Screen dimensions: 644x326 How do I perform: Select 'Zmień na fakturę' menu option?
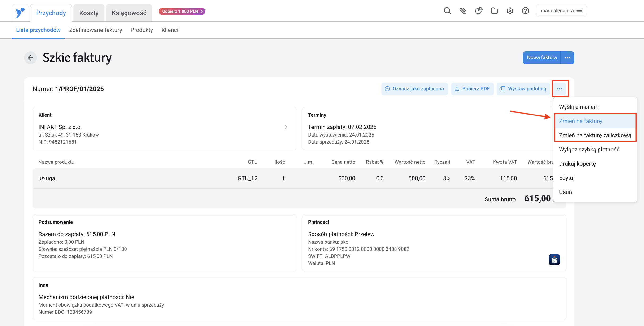click(580, 121)
